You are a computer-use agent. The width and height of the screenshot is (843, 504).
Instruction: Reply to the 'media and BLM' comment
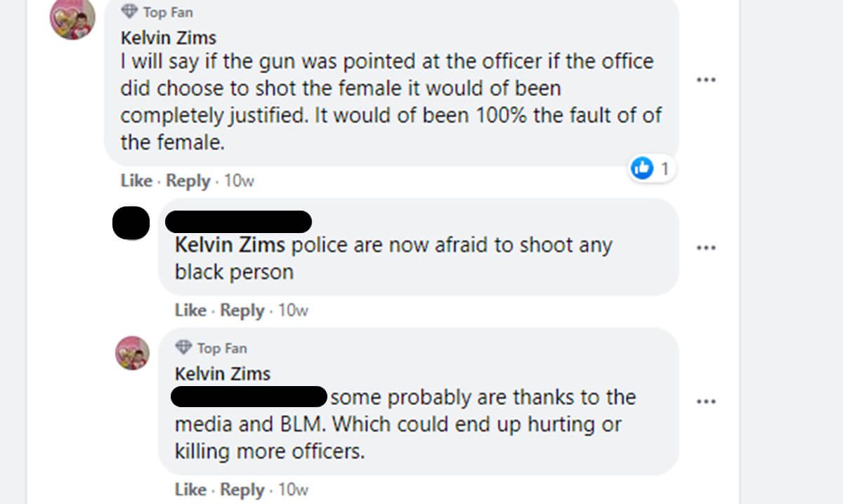[x=242, y=489]
